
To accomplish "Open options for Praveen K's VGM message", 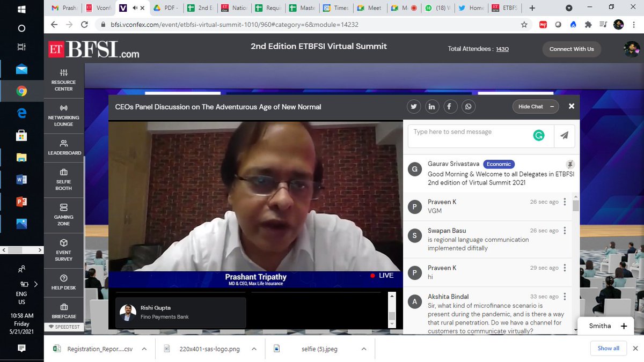I will 565,202.
